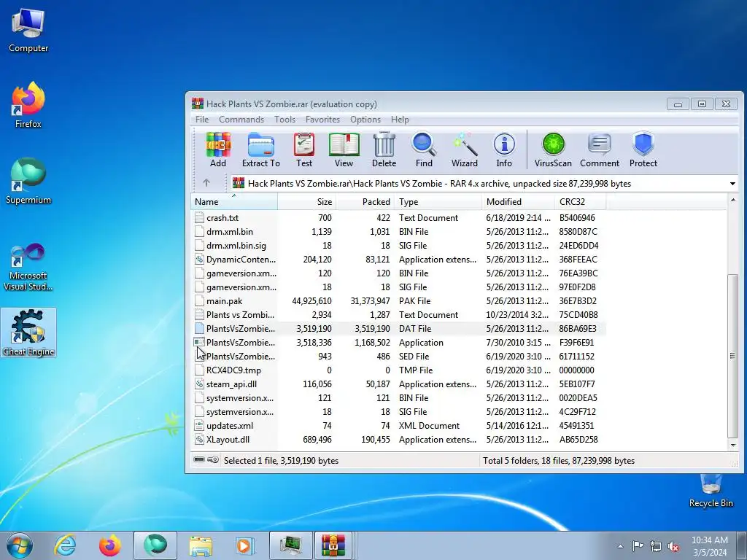The height and width of the screenshot is (560, 747).
Task: Open the Tools menu
Action: [285, 120]
